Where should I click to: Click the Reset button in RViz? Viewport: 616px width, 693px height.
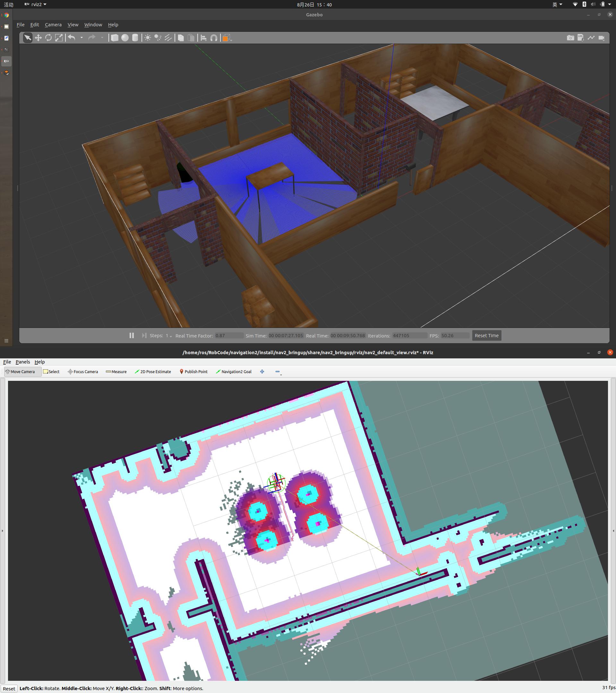pyautogui.click(x=9, y=688)
